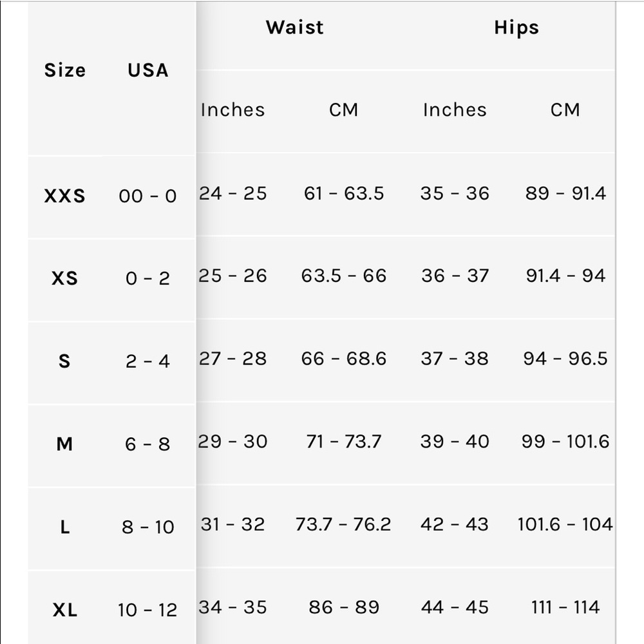Select waist CM 63.5 - 66 cell
644x644 pixels.
pos(344,276)
